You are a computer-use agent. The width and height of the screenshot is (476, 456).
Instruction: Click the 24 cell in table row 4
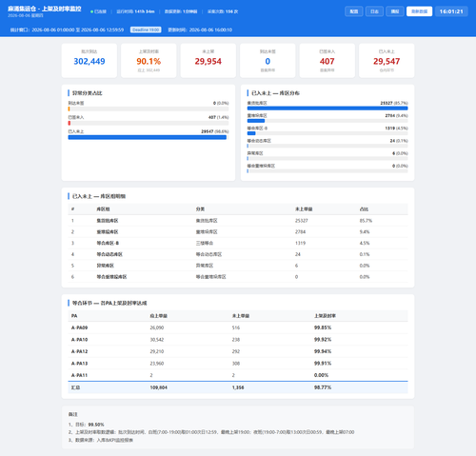pos(298,254)
